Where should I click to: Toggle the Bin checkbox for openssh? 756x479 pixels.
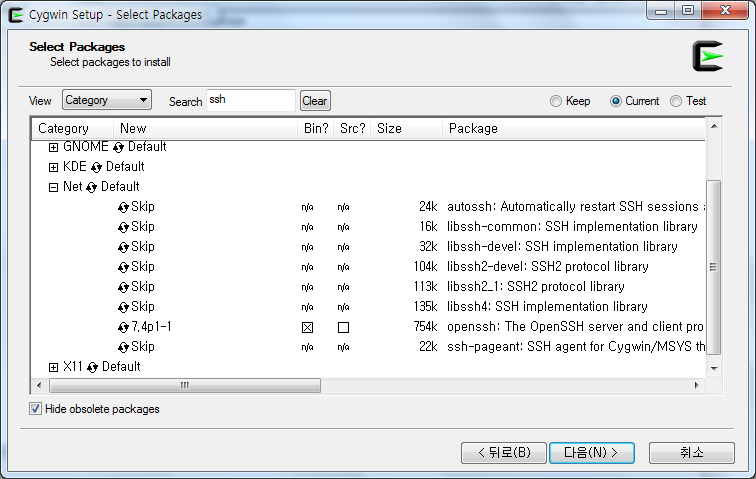coord(307,328)
